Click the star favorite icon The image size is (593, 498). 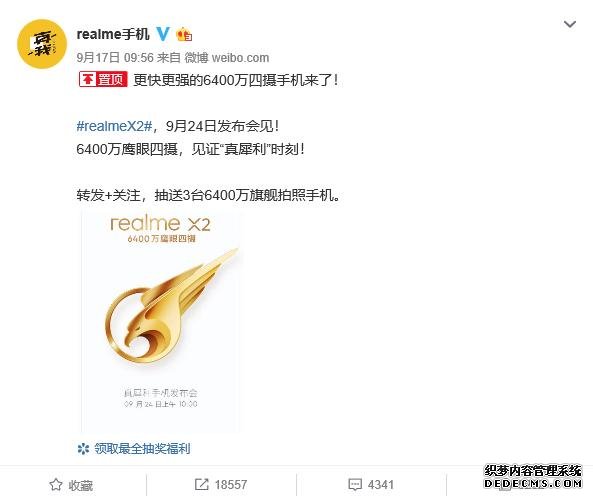tap(56, 485)
